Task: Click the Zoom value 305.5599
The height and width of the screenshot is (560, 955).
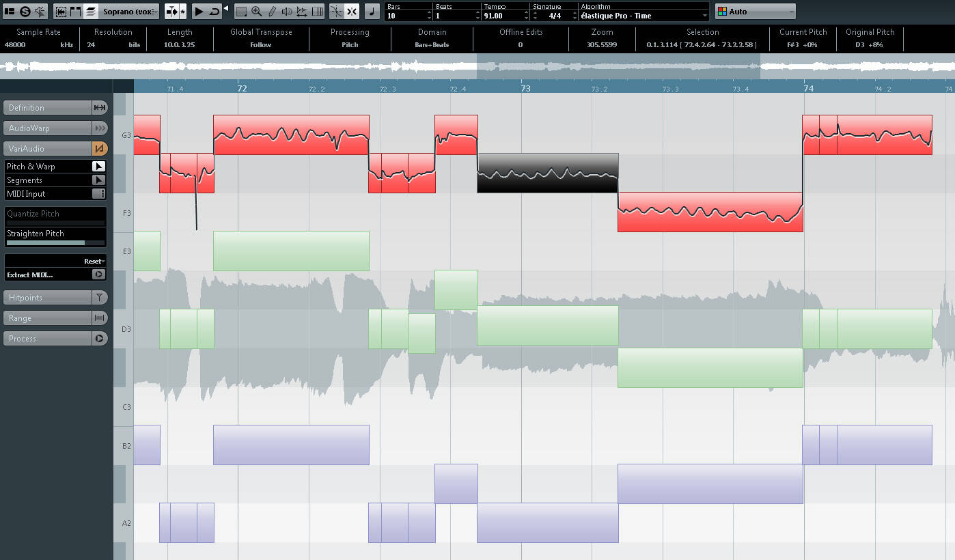Action: (x=601, y=44)
